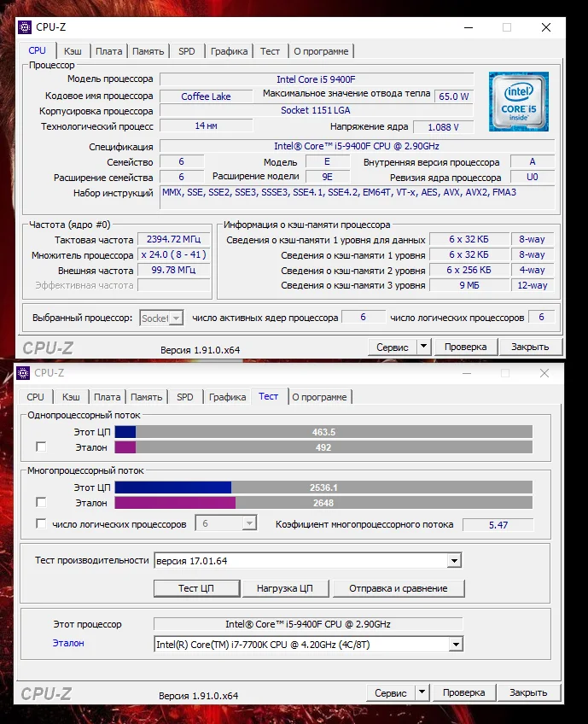Click the blue Эталон link label
This screenshot has width=588, height=724.
click(x=68, y=643)
